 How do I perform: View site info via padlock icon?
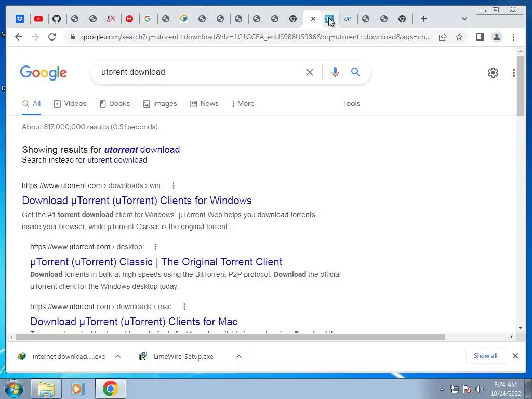tap(72, 37)
